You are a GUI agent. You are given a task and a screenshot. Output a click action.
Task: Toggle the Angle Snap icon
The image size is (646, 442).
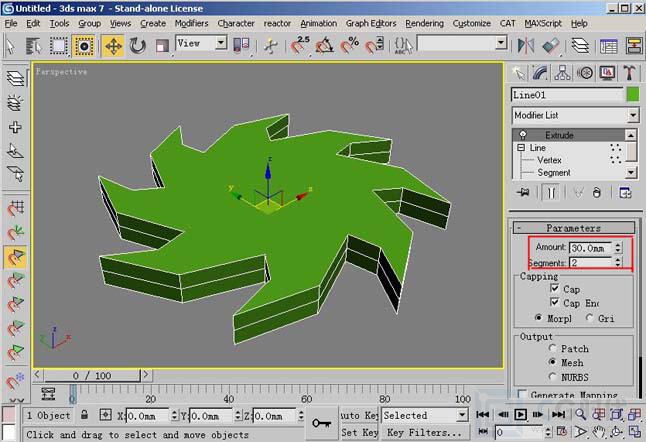point(325,46)
